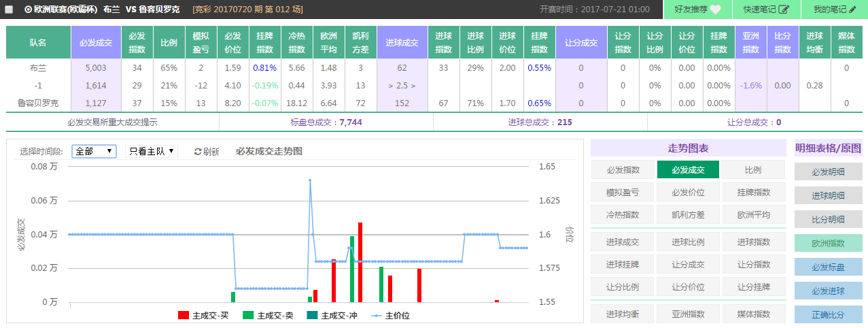The height and width of the screenshot is (328, 868).
Task: Switch chart to 必发指数 trend
Action: pos(623,170)
